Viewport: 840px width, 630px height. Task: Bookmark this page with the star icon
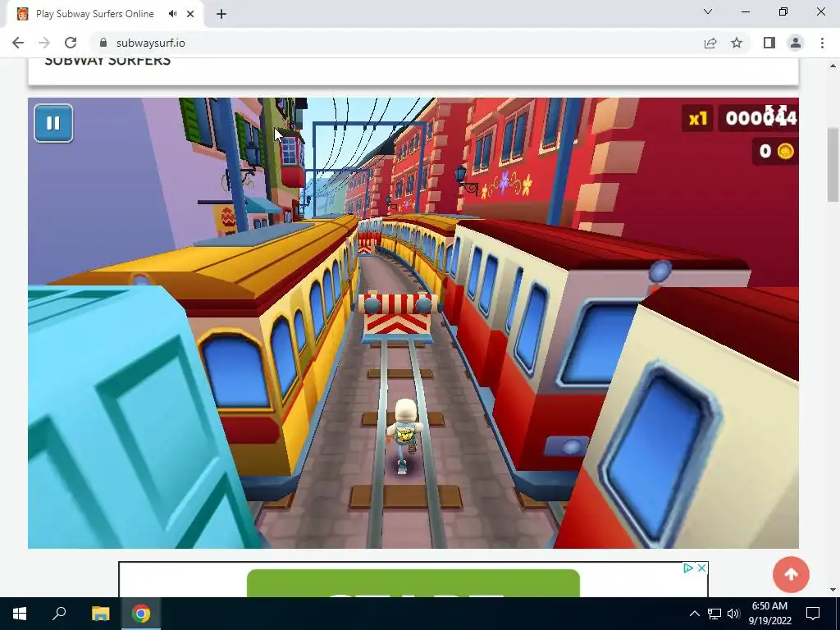(737, 43)
